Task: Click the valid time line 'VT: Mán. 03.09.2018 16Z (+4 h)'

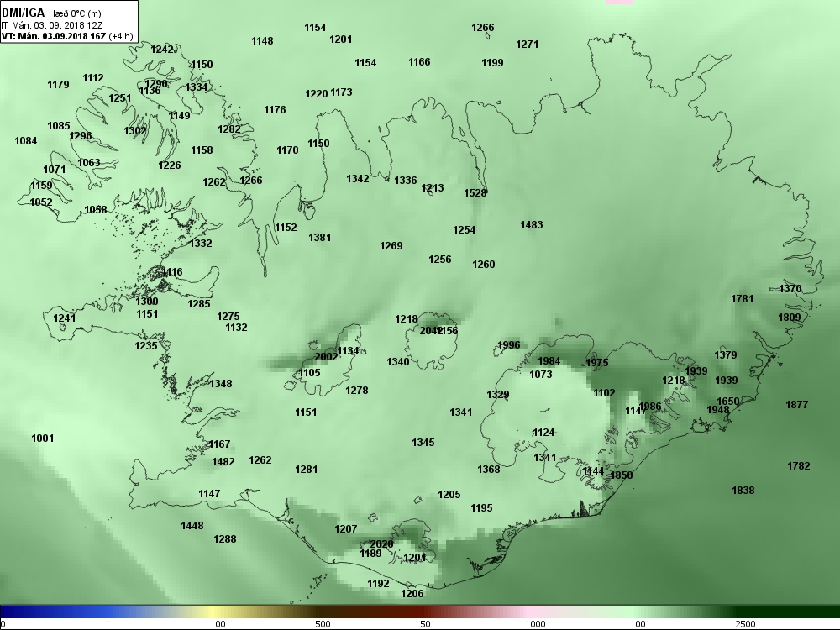Action: [x=67, y=36]
